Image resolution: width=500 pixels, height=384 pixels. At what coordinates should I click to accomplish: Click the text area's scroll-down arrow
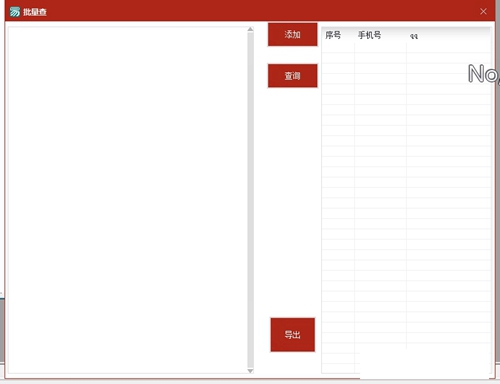pyautogui.click(x=250, y=371)
